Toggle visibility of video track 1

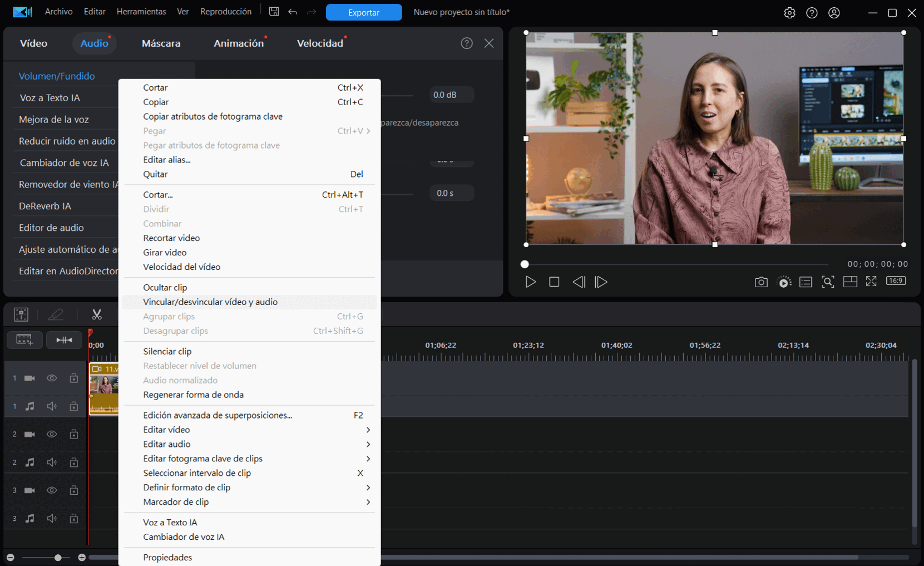[52, 378]
